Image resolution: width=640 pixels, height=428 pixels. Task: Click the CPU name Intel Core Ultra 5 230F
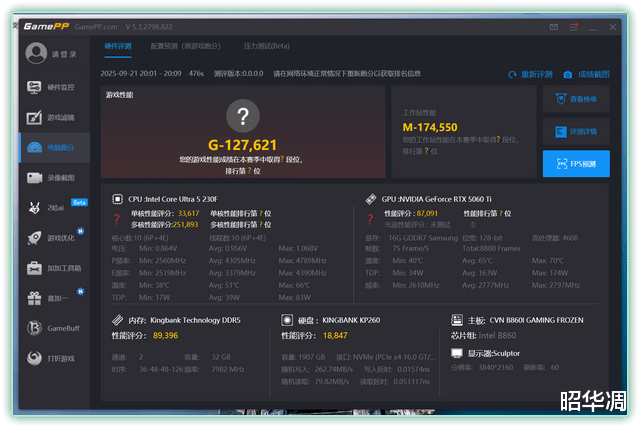[182, 199]
